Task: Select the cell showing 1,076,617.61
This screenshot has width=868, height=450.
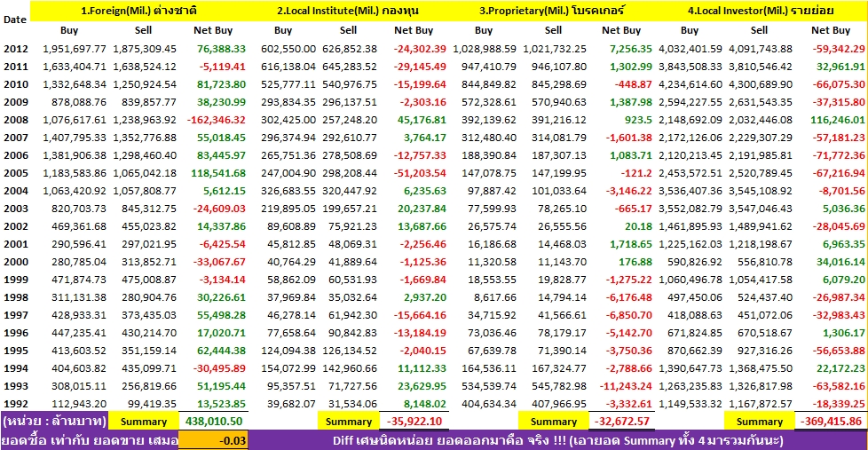Action: point(75,120)
